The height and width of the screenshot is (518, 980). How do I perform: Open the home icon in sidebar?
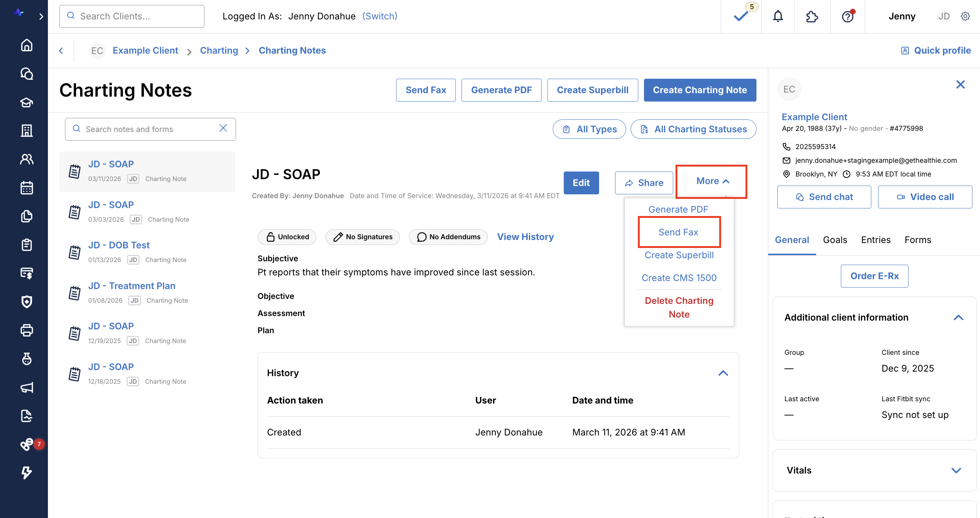pos(27,45)
